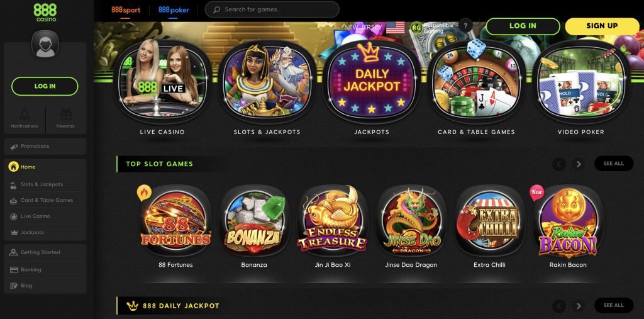This screenshot has height=319, width=644.
Task: Open the Rewards gift icon
Action: (x=65, y=115)
